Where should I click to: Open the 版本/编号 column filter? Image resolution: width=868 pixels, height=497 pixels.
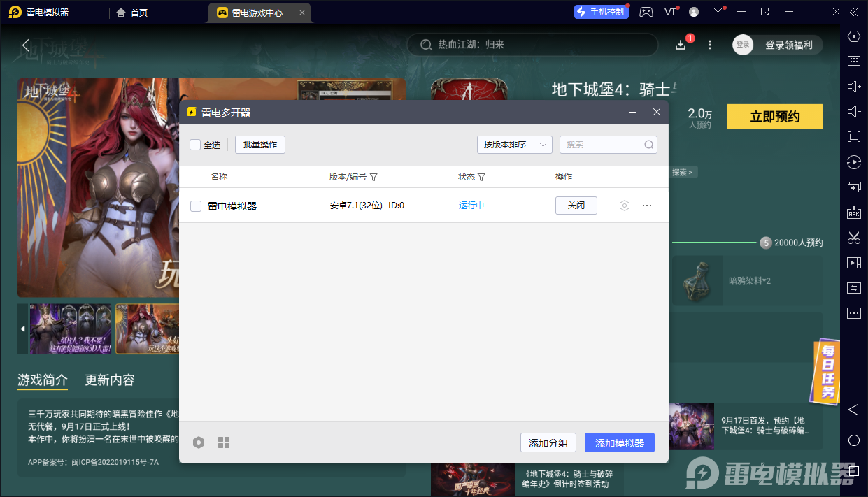[373, 178]
